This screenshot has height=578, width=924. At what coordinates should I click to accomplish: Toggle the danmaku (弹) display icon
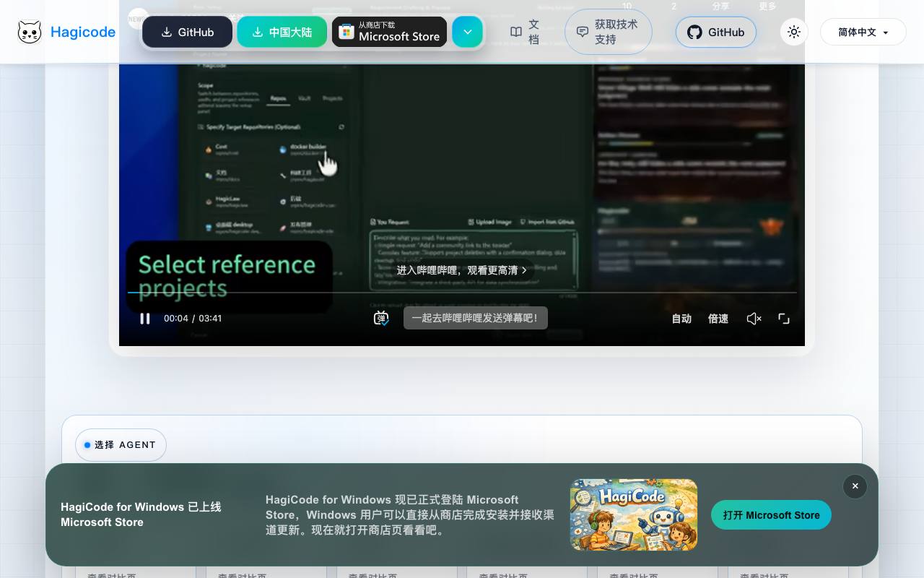pos(381,319)
